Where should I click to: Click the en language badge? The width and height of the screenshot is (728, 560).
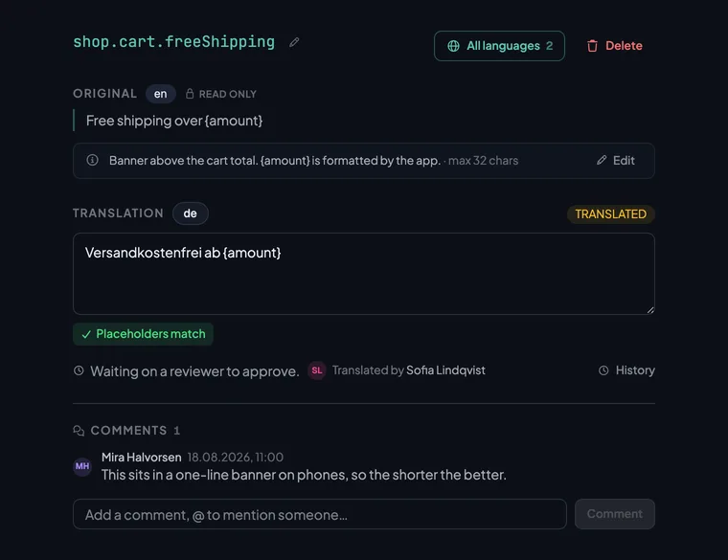[x=160, y=94]
